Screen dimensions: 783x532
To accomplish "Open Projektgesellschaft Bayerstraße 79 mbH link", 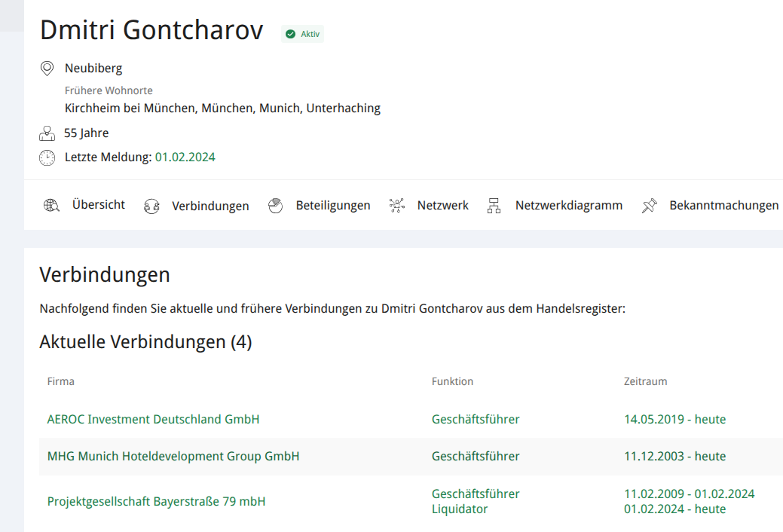I will click(x=156, y=501).
